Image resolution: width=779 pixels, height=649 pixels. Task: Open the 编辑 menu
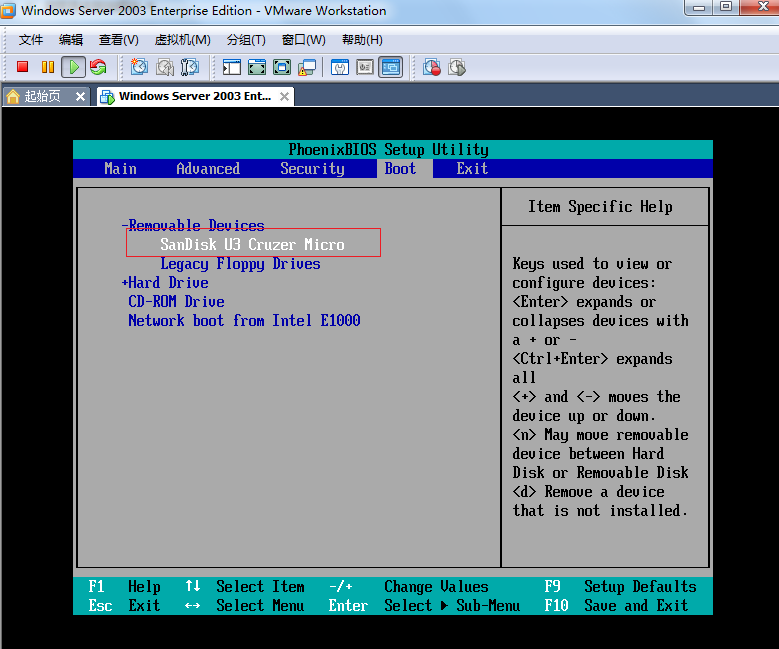click(x=71, y=40)
